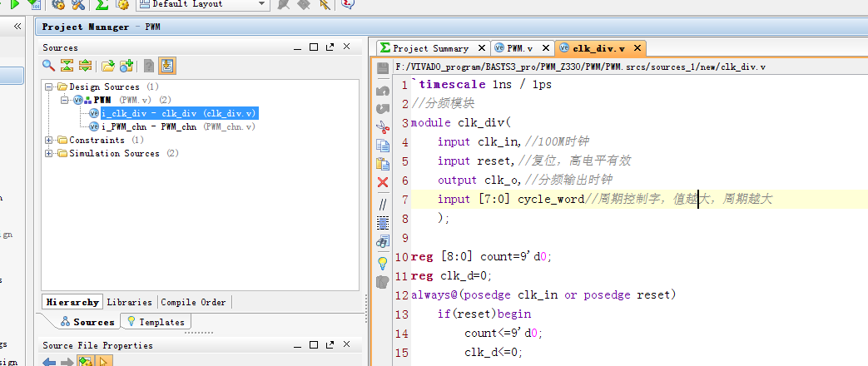Click the red X delete icon in editor
Screen dimensions: 868x366
coord(383,182)
